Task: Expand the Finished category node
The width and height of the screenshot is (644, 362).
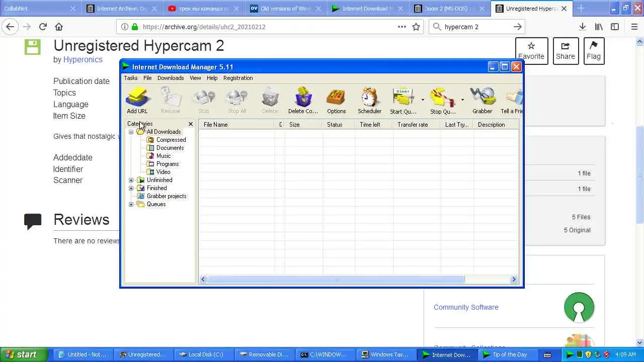Action: tap(131, 188)
